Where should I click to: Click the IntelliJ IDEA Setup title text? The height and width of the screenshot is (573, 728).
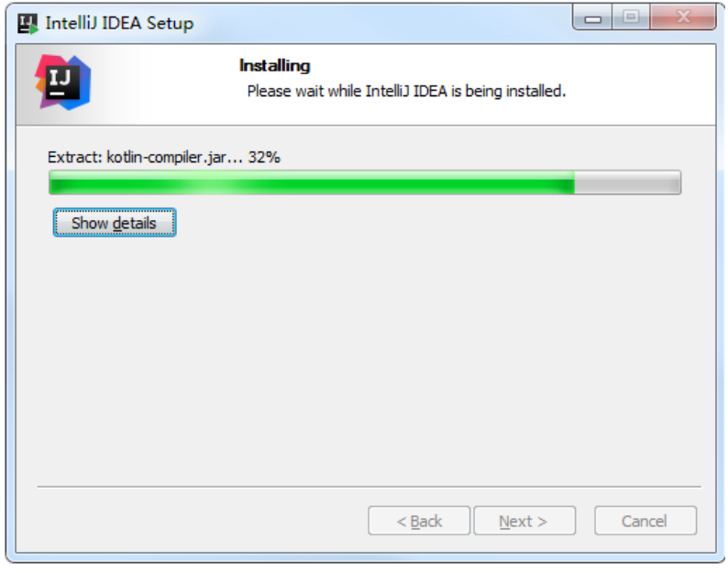(119, 23)
